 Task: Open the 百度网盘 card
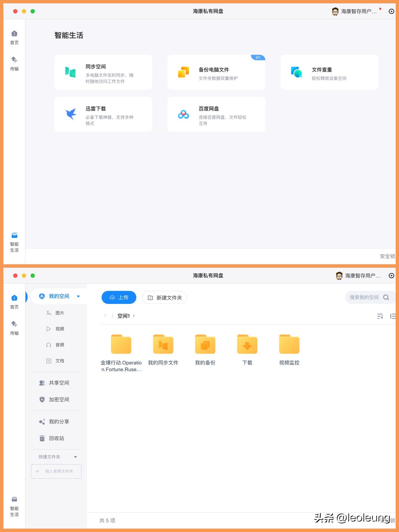click(x=216, y=114)
